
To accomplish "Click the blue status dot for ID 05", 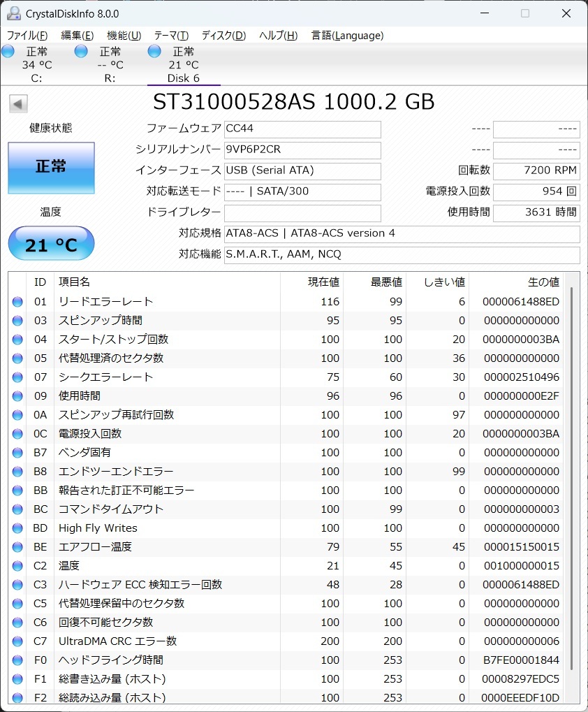I will tap(17, 358).
